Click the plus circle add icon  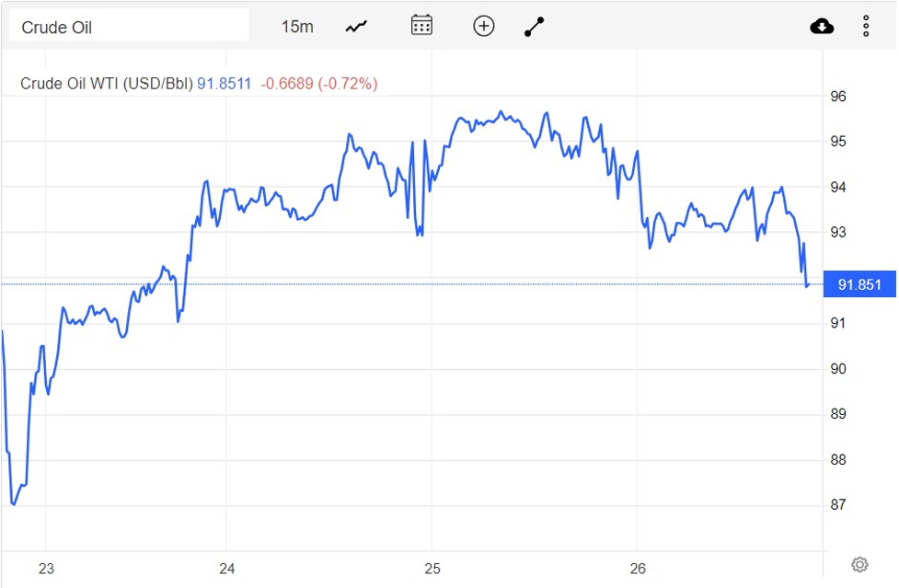click(x=484, y=26)
